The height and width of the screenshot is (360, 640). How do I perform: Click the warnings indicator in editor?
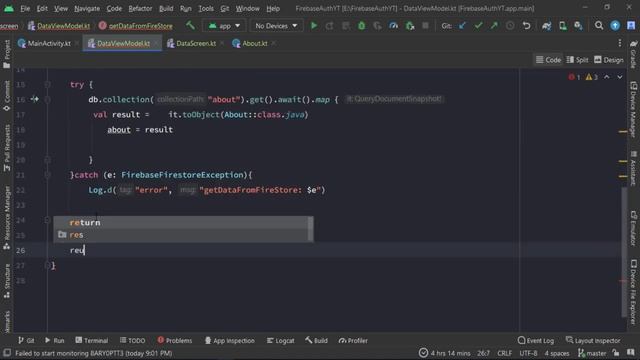point(592,77)
